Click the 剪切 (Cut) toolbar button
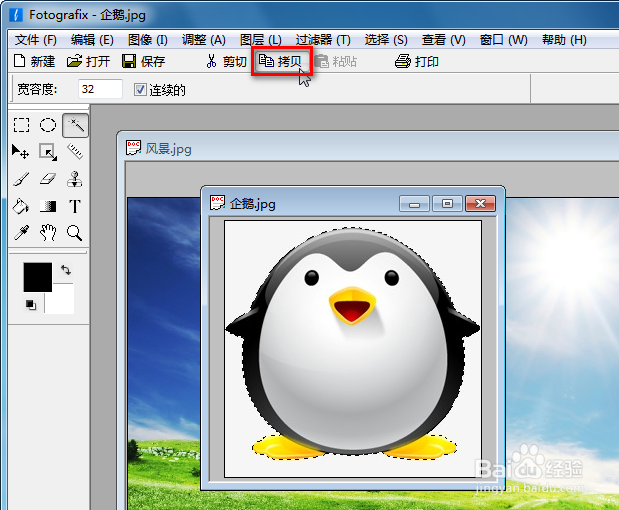The image size is (619, 510). pyautogui.click(x=227, y=61)
